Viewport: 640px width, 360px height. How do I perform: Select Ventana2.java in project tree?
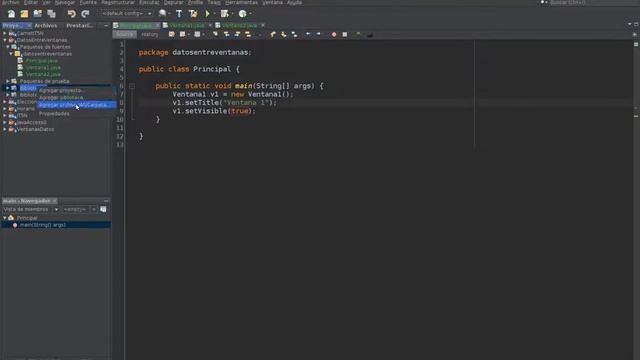click(x=43, y=75)
